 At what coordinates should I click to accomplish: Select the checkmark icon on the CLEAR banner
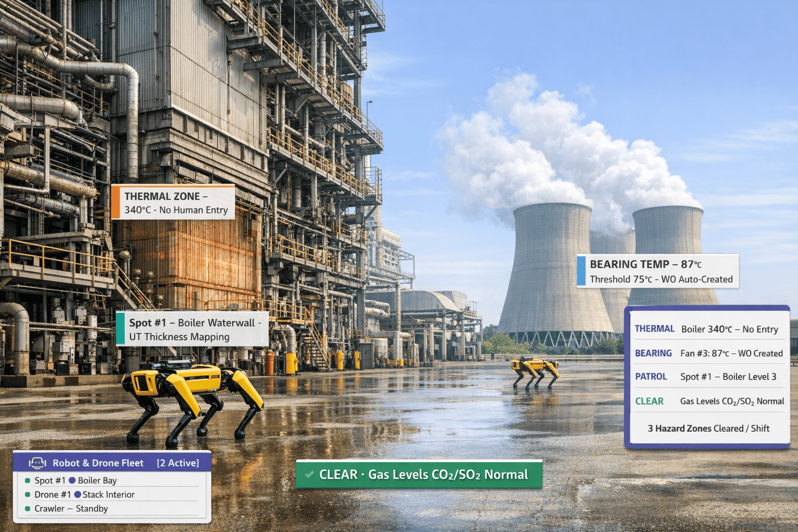coord(310,474)
